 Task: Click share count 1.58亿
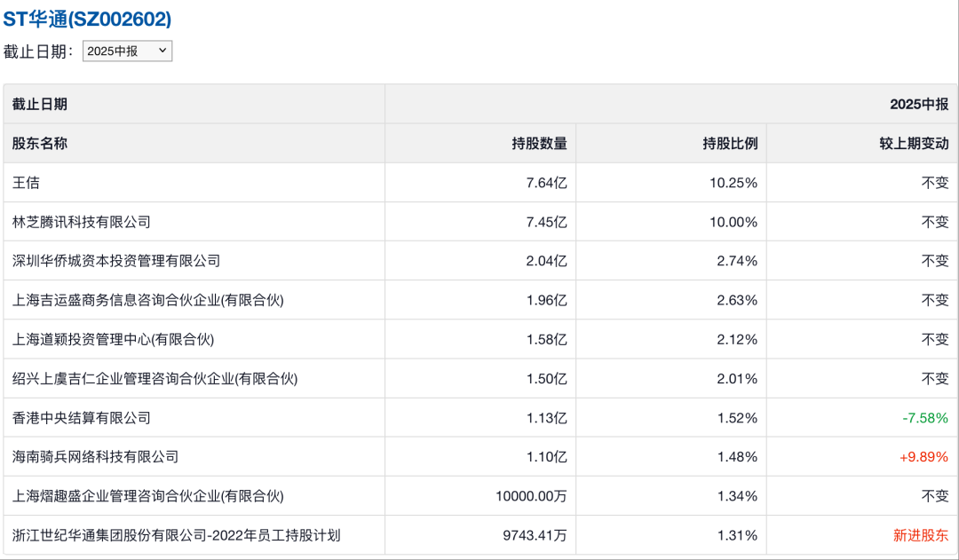(x=547, y=339)
